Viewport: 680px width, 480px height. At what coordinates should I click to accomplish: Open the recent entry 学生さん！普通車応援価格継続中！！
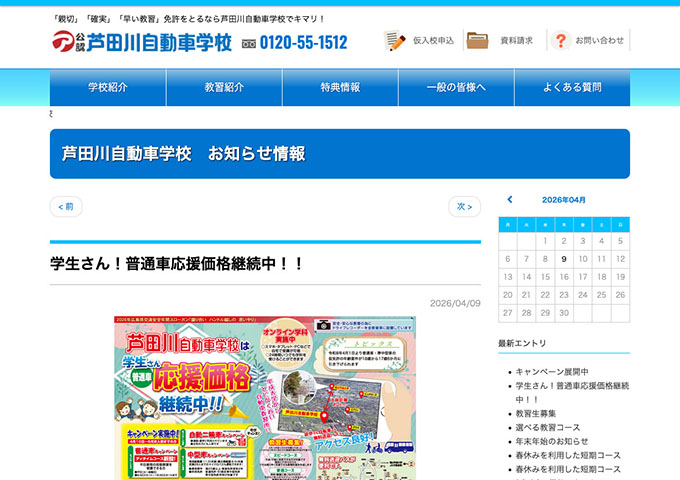572,392
